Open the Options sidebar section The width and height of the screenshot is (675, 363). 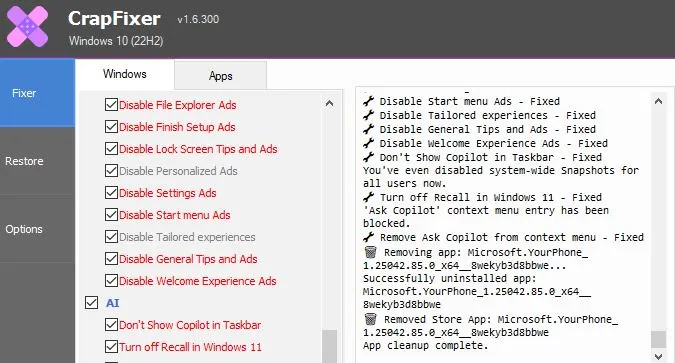pos(37,229)
